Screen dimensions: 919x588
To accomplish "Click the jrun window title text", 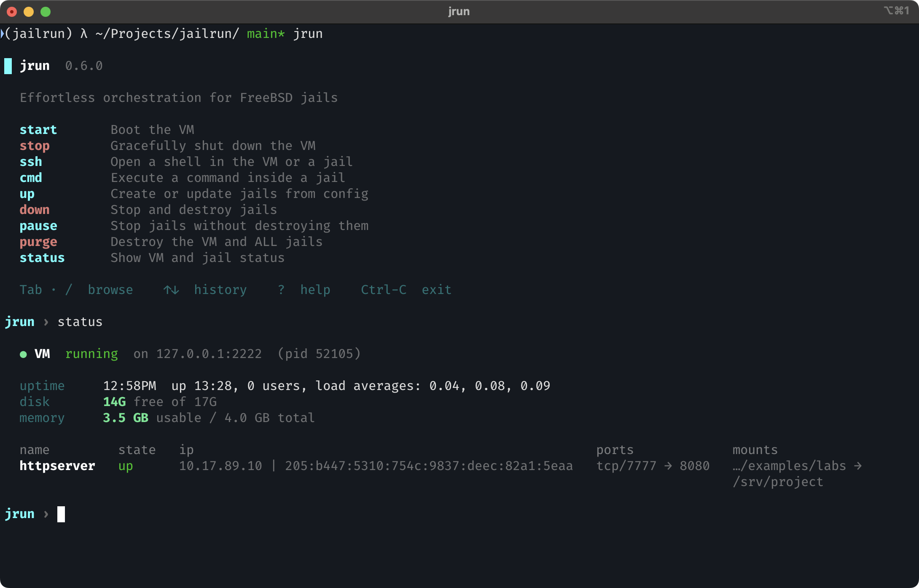I will [x=459, y=11].
